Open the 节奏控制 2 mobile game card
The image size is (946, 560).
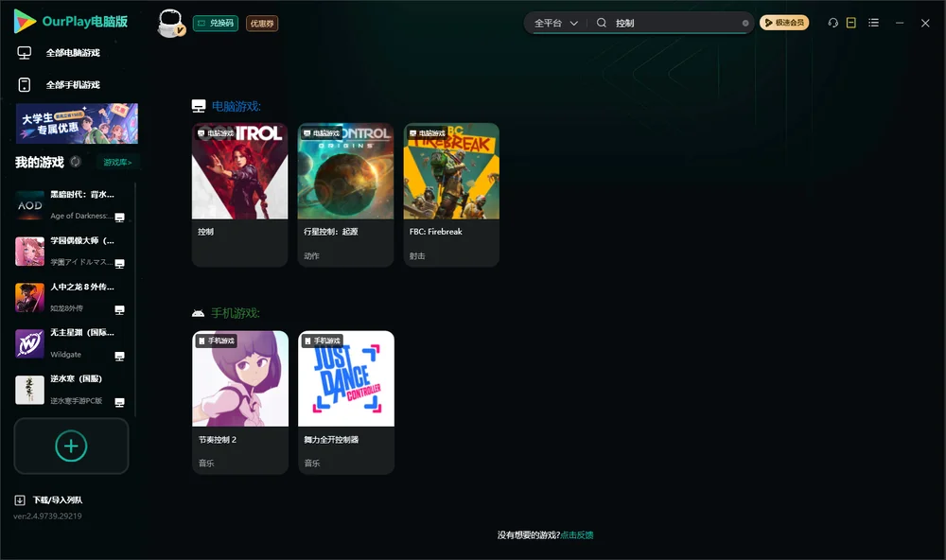click(240, 403)
